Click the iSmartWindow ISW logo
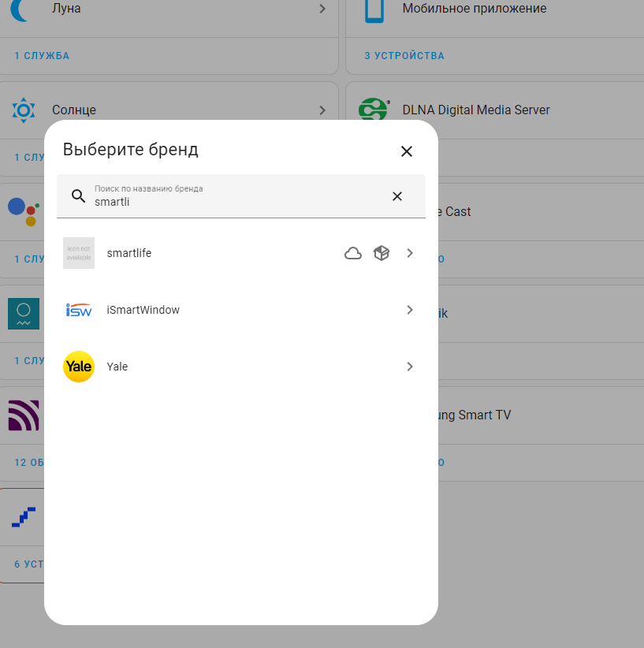 (79, 310)
